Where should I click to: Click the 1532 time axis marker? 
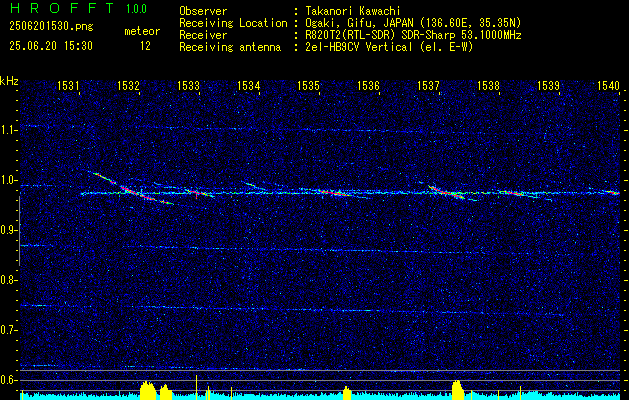pos(128,85)
